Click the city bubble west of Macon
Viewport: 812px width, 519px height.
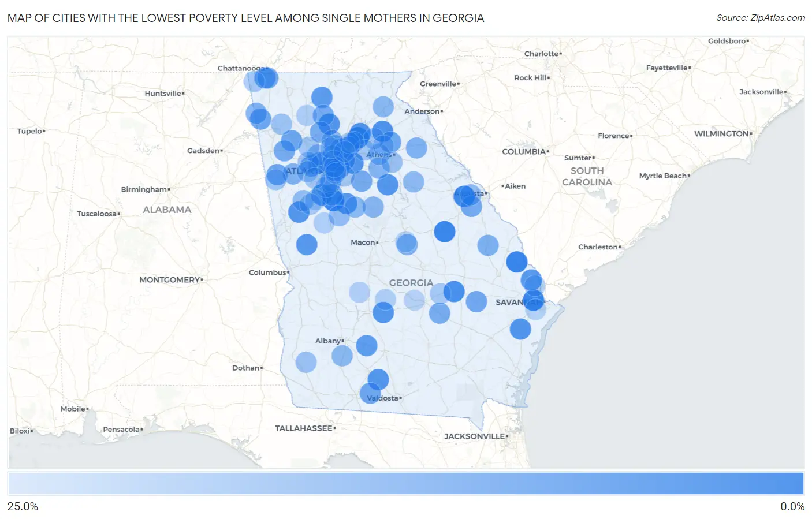coord(307,245)
